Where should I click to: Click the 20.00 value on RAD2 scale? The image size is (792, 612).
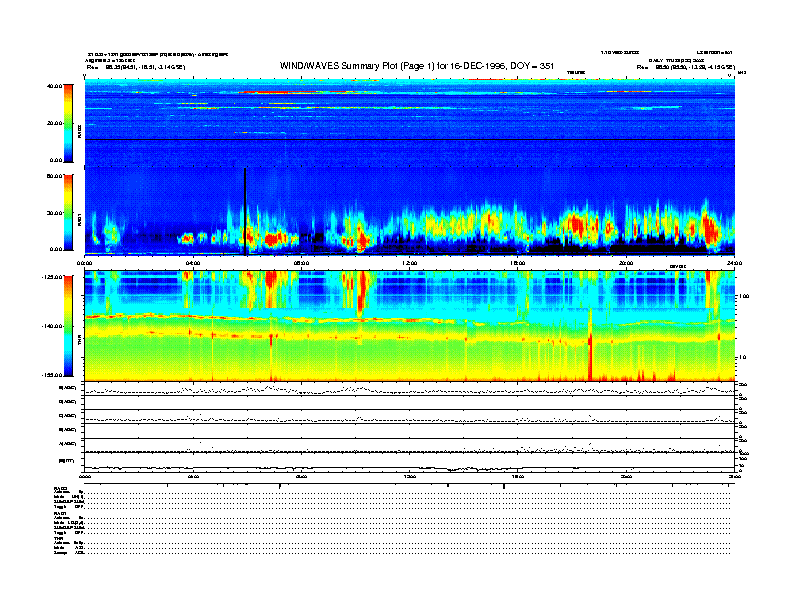[55, 123]
